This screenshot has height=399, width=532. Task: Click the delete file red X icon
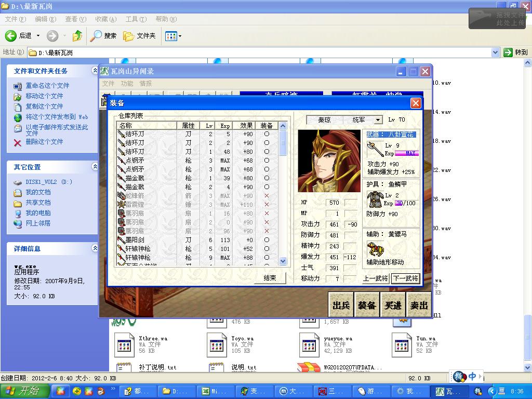point(18,142)
